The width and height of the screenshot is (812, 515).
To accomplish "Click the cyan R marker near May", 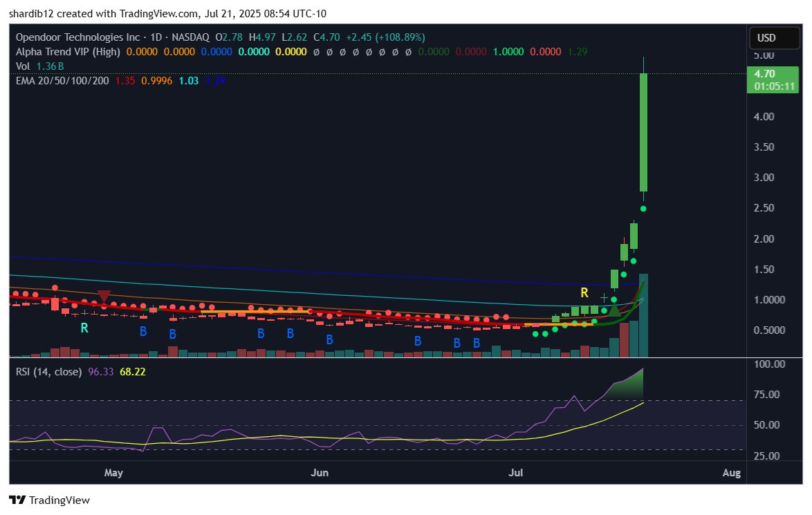I will (x=84, y=328).
